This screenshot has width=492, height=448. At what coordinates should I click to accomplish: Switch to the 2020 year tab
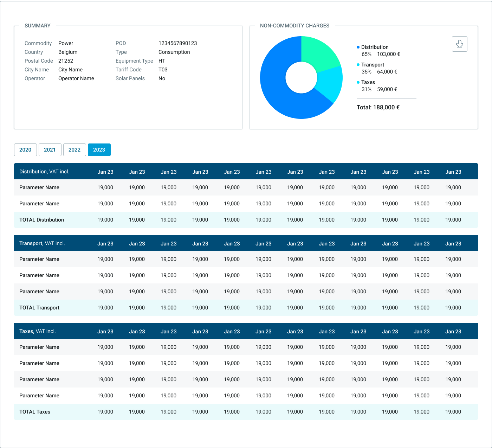[x=25, y=150]
